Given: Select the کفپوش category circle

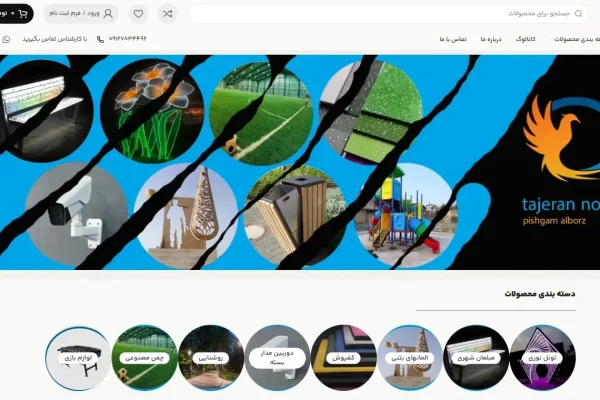Looking at the screenshot, I should point(344,358).
